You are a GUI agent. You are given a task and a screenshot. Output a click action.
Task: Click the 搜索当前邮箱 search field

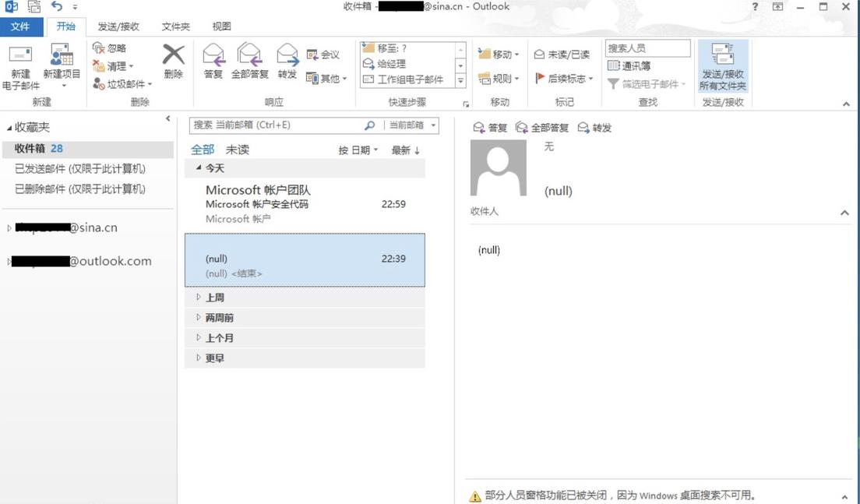point(273,125)
